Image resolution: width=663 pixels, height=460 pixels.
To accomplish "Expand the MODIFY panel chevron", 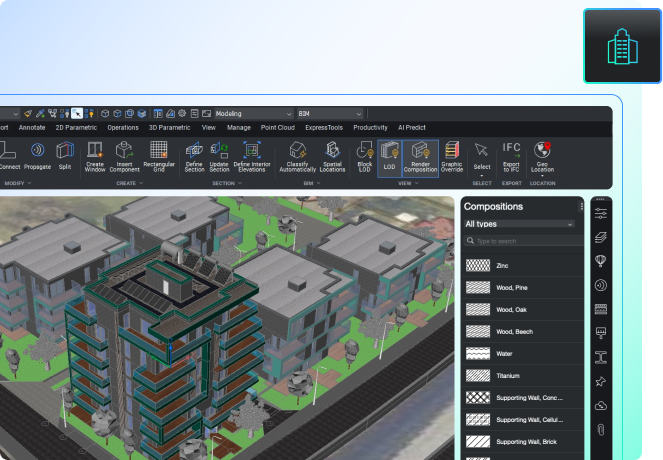I will (29, 183).
